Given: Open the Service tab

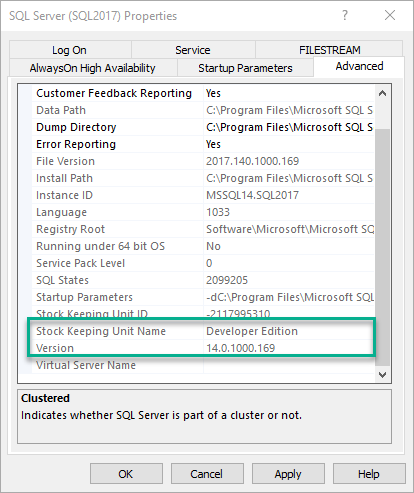Looking at the screenshot, I should pos(193,50).
